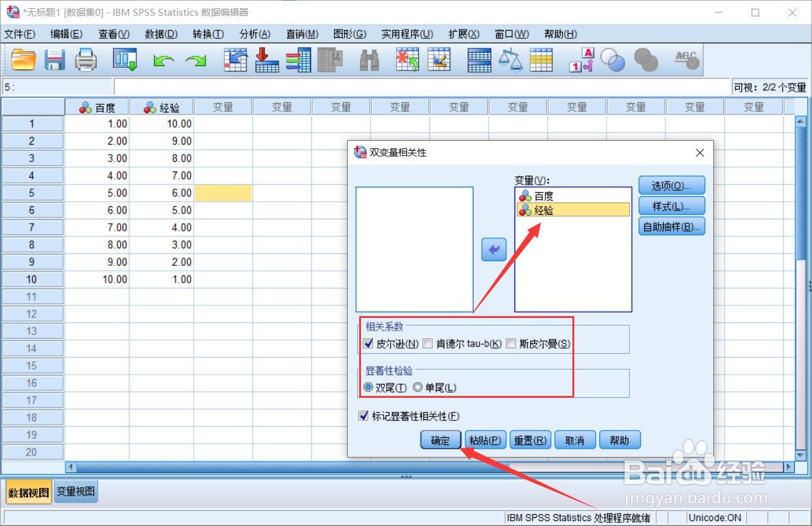Open the 数据(D) menu
Screen dimensions: 812x526
click(x=161, y=34)
